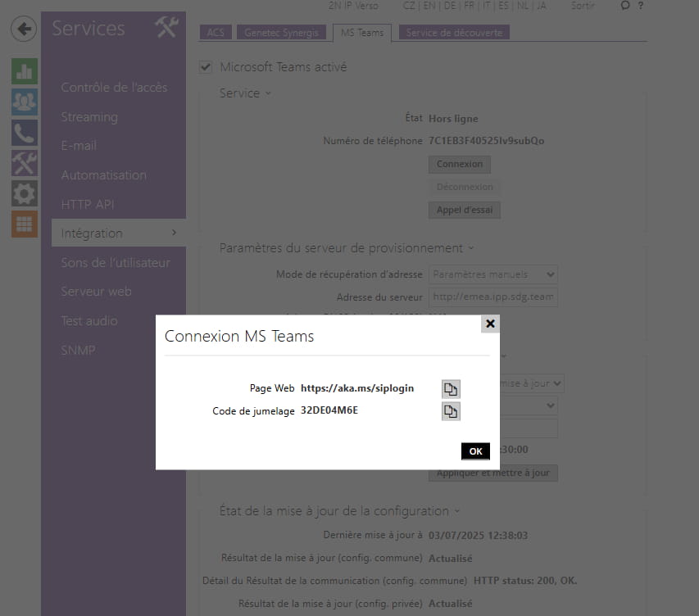Switch language to EN
The width and height of the screenshot is (699, 616).
pyautogui.click(x=429, y=6)
